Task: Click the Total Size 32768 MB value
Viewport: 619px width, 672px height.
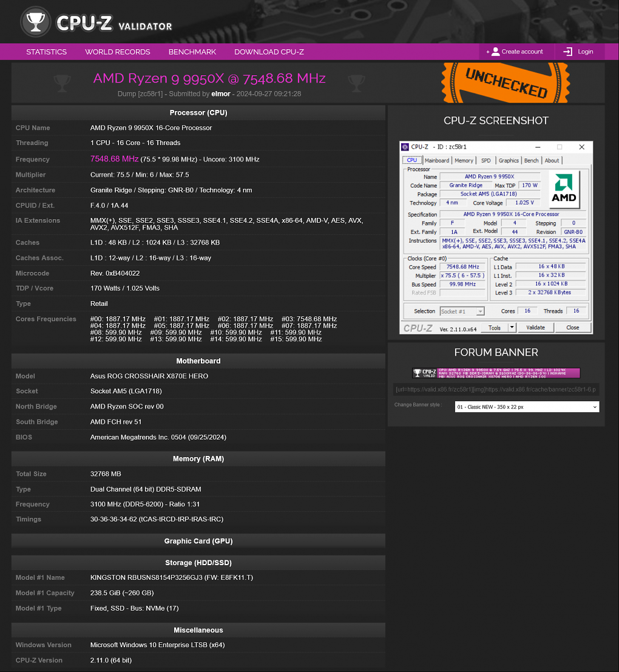Action: pyautogui.click(x=106, y=473)
